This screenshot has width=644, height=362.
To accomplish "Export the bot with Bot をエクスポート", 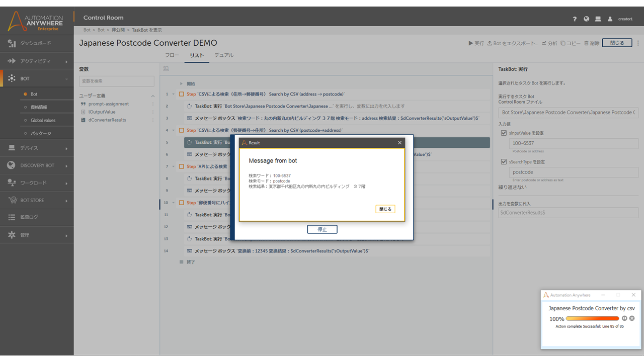I will click(513, 43).
